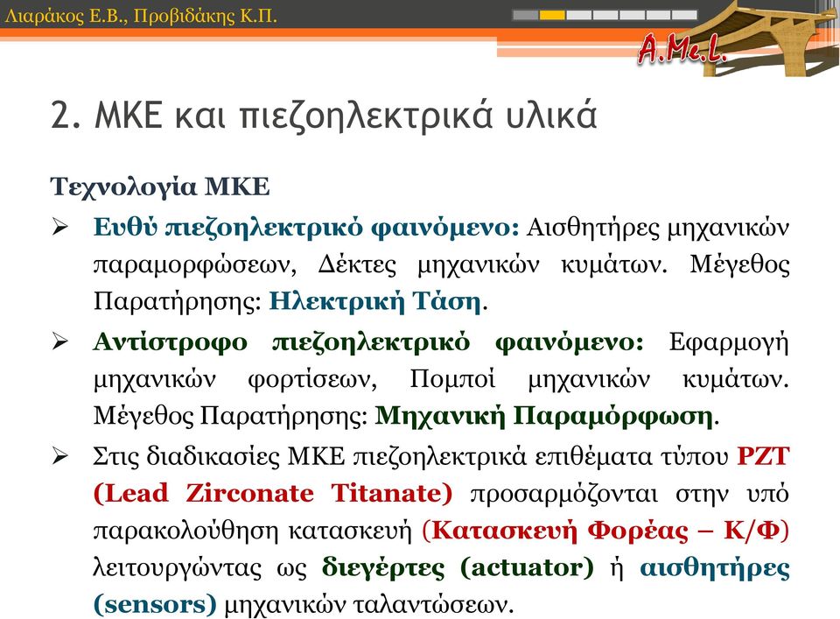
Task: Click the bullet arrow before 'Αντίστροφο πιεζοηλεκτρικό φαινόμενο'
Action: click(x=60, y=342)
